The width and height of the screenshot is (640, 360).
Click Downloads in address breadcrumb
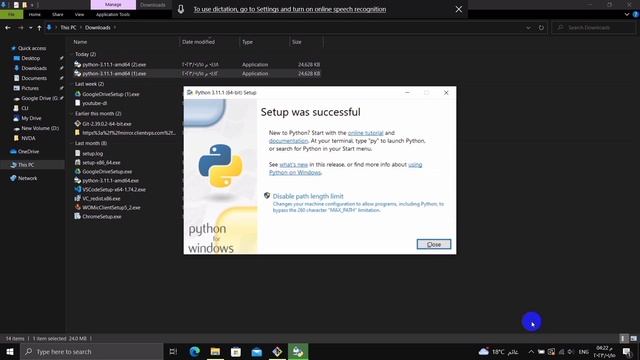(x=98, y=28)
